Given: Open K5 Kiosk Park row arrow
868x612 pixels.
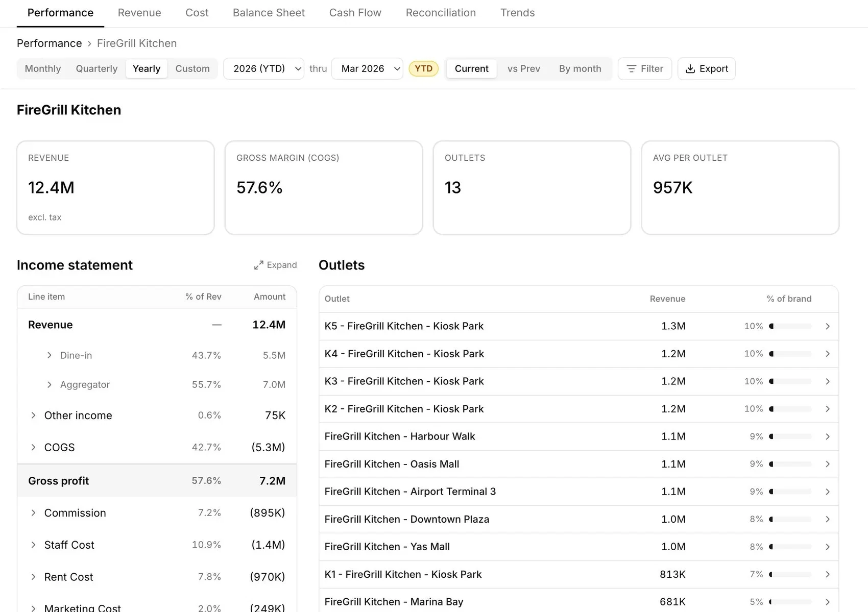Looking at the screenshot, I should [828, 326].
